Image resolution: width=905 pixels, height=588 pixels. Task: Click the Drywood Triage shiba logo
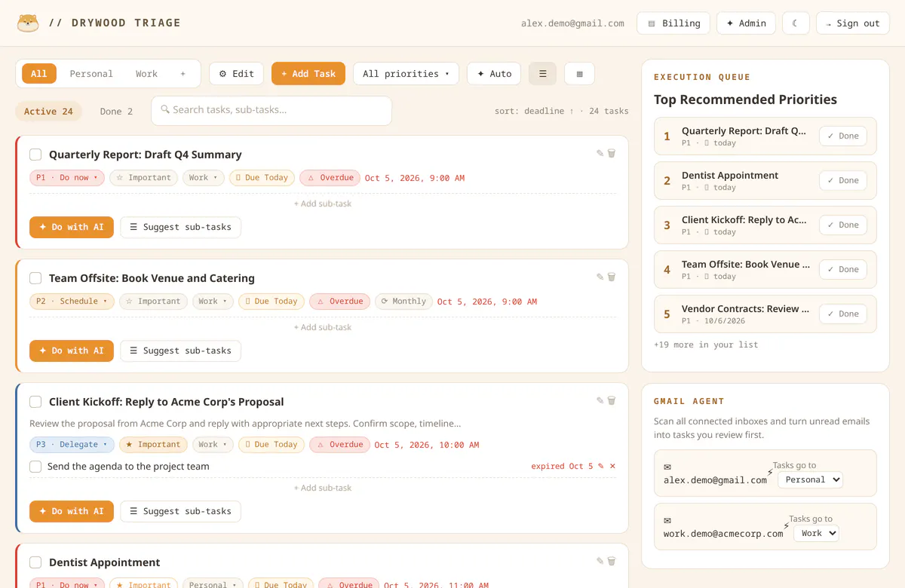coord(28,23)
